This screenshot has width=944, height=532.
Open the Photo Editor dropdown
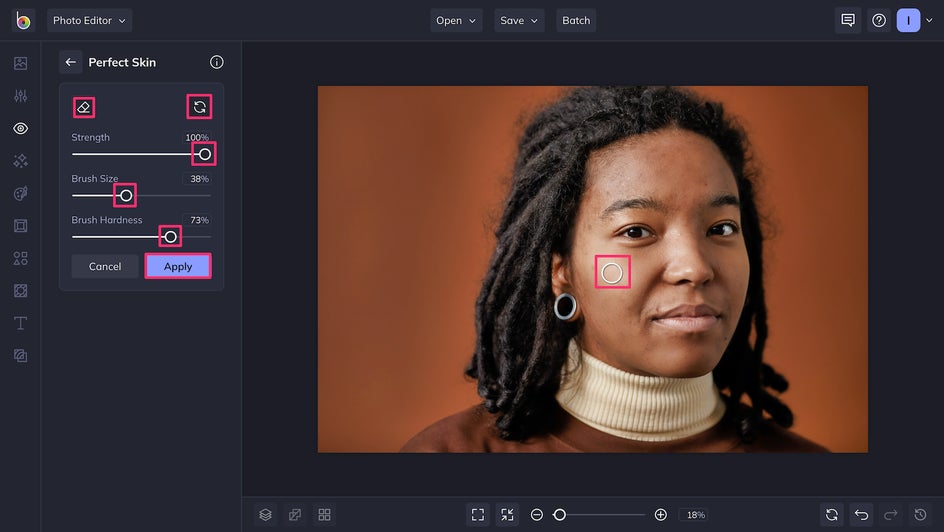89,20
